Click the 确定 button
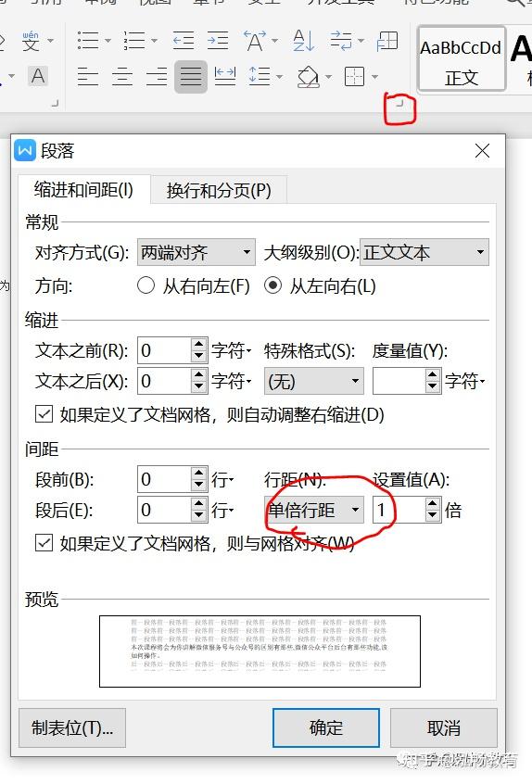The width and height of the screenshot is (532, 784). click(326, 727)
